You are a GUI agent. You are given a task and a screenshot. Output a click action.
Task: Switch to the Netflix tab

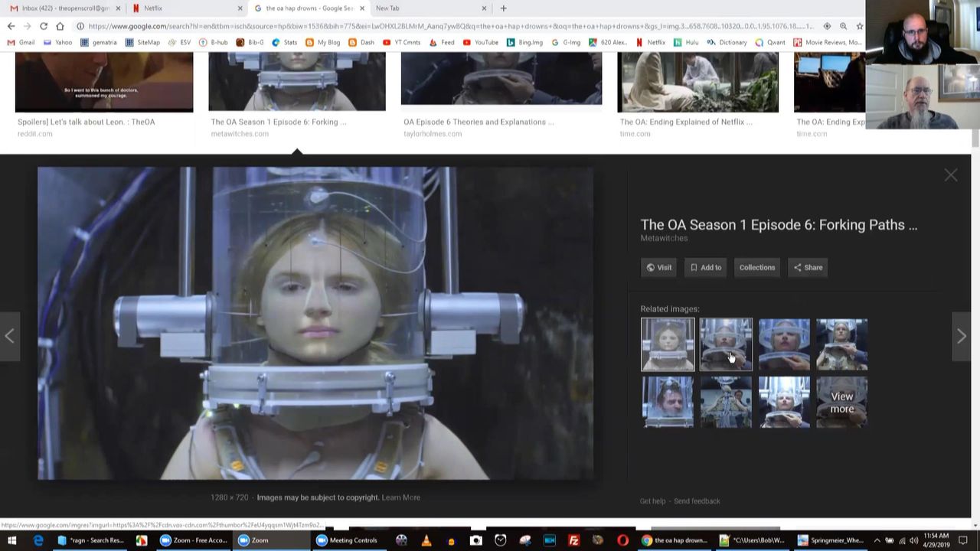[184, 8]
